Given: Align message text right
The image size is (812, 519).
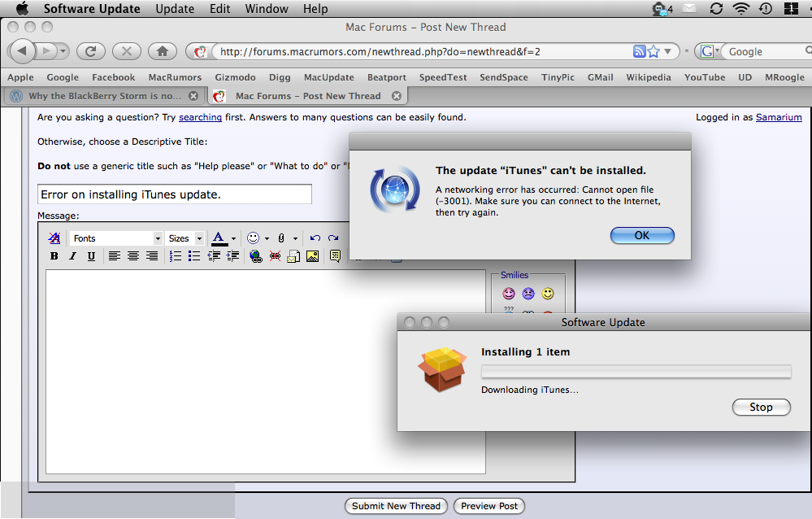Looking at the screenshot, I should [x=152, y=256].
